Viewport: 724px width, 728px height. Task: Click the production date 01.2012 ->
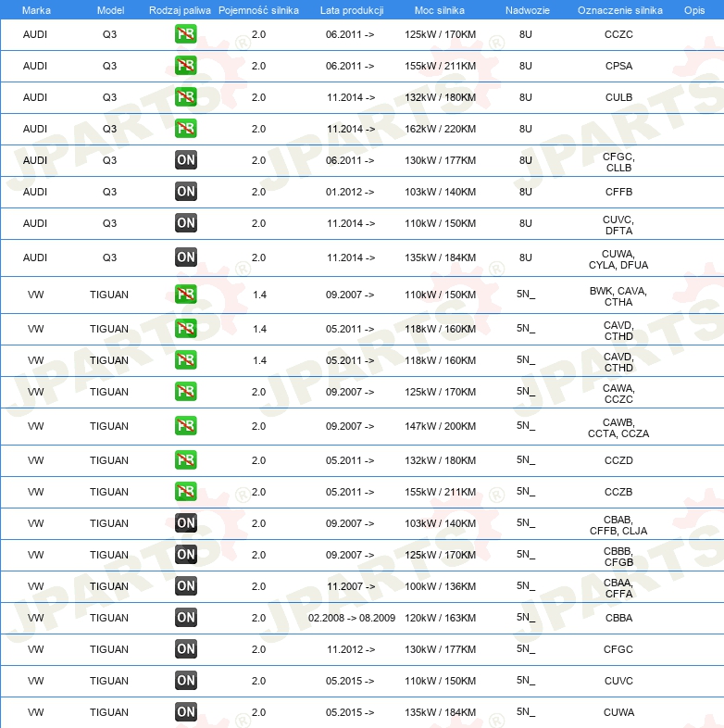350,192
